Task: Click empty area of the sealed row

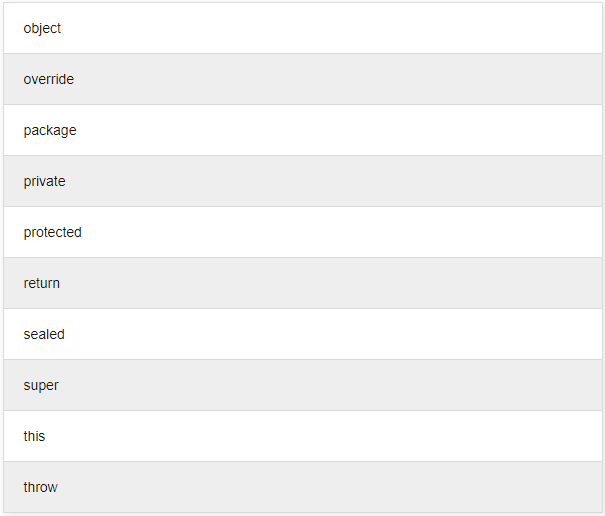Action: [x=350, y=334]
